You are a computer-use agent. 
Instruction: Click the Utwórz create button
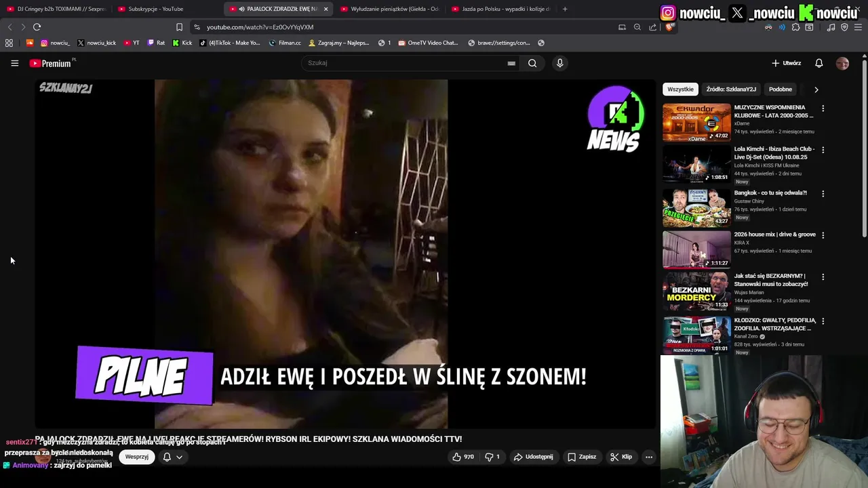pyautogui.click(x=787, y=63)
